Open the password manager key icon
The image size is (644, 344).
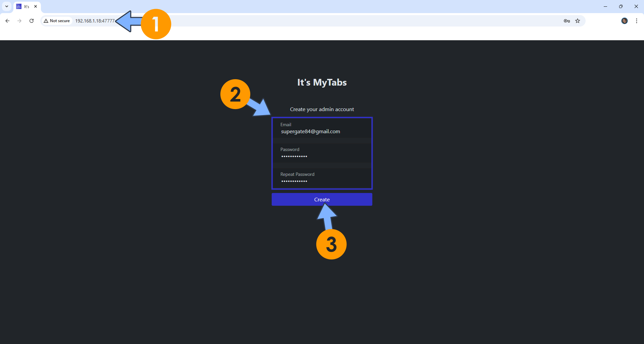(x=567, y=21)
